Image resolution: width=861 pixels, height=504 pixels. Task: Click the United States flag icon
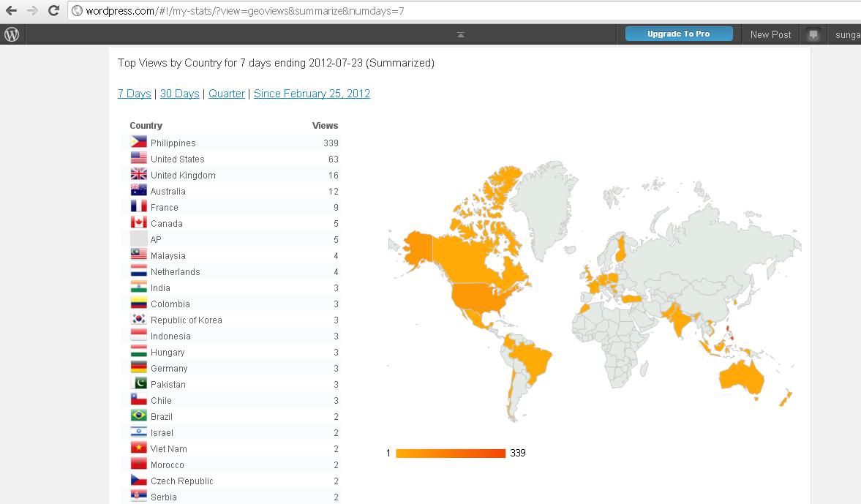[138, 159]
